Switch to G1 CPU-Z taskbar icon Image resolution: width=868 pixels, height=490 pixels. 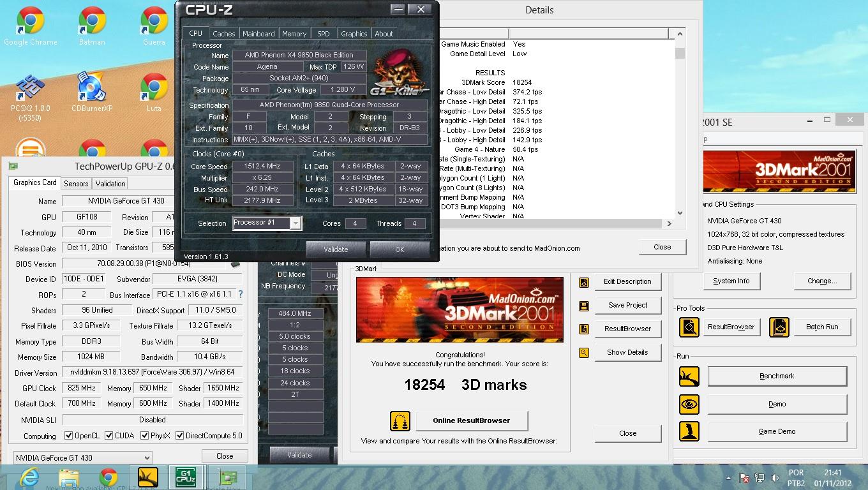186,477
